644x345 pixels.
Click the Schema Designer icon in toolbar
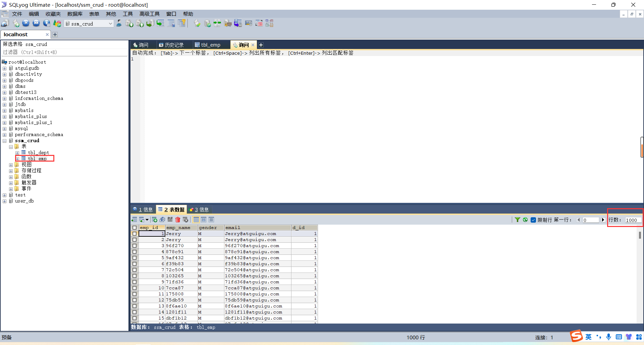(269, 23)
